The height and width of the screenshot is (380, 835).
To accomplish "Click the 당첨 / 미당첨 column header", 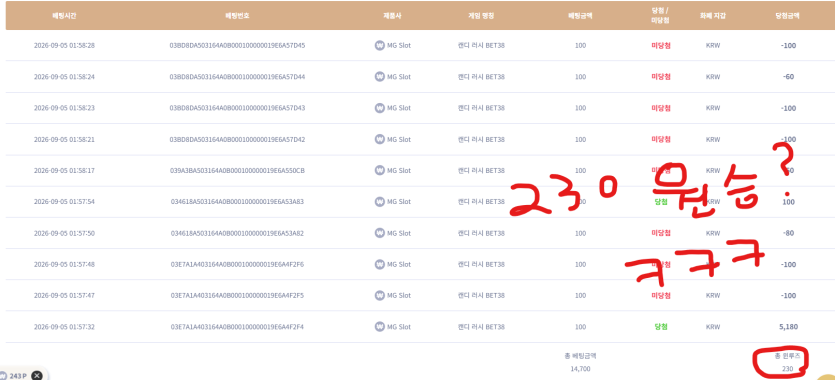I will (x=660, y=15).
